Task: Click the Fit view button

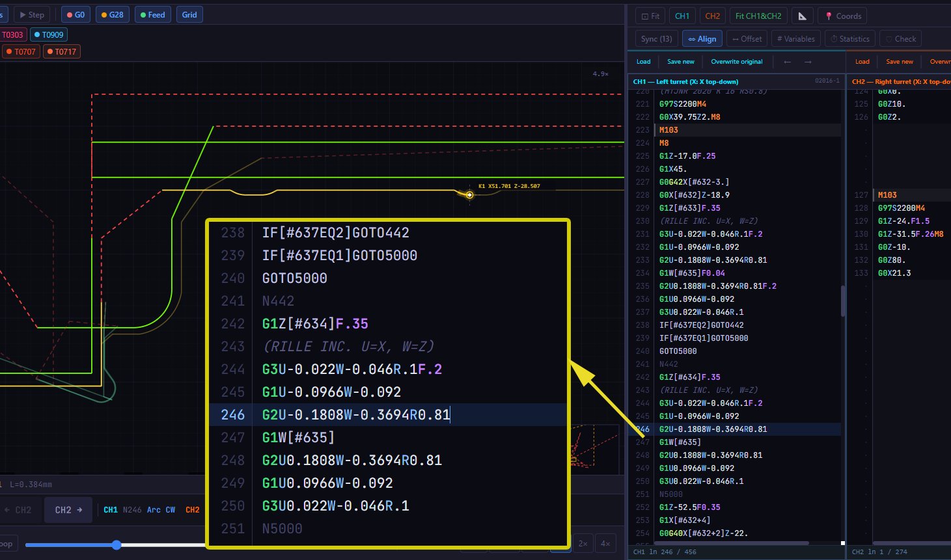Action: click(x=650, y=16)
